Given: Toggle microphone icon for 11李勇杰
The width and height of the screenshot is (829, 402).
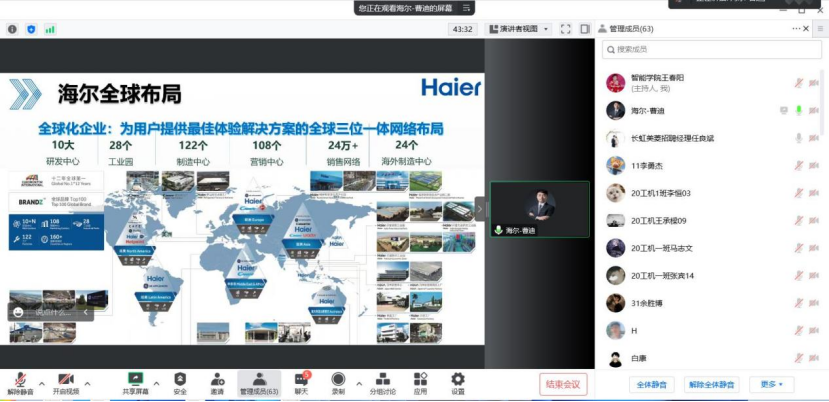Looking at the screenshot, I should click(799, 166).
